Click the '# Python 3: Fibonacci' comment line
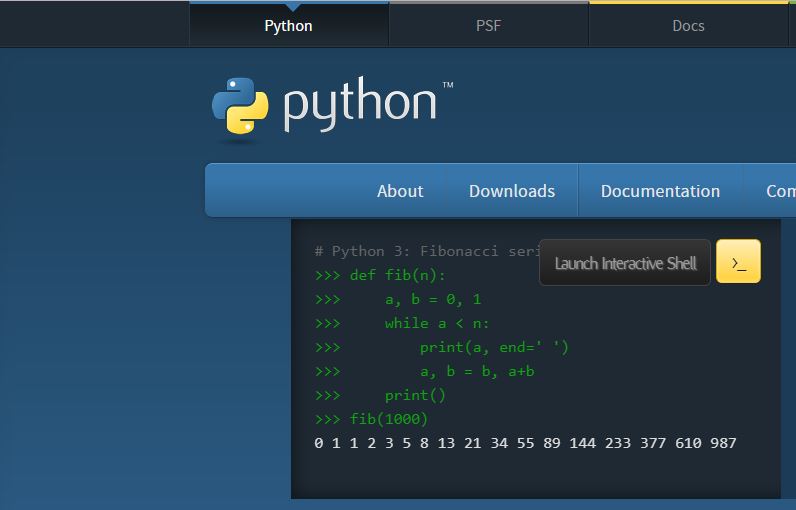796x510 pixels. 426,251
